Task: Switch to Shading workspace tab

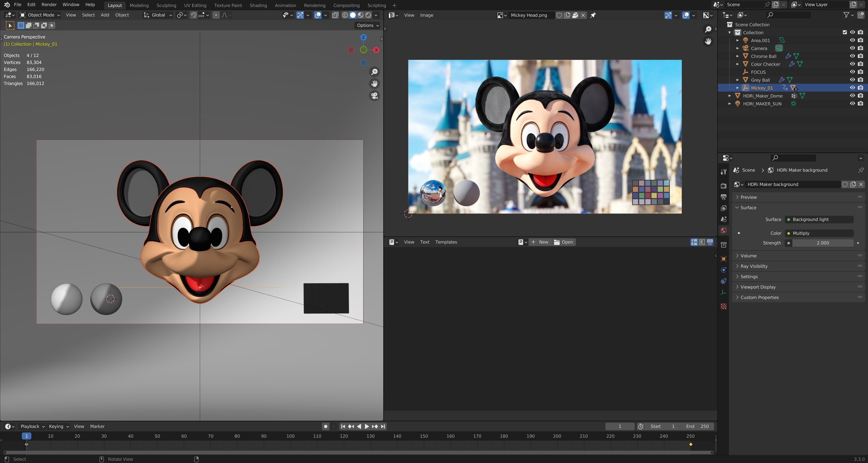Action: tap(258, 5)
